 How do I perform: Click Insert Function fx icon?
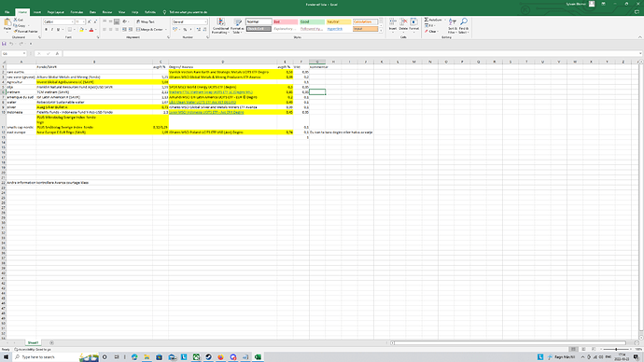click(x=57, y=54)
